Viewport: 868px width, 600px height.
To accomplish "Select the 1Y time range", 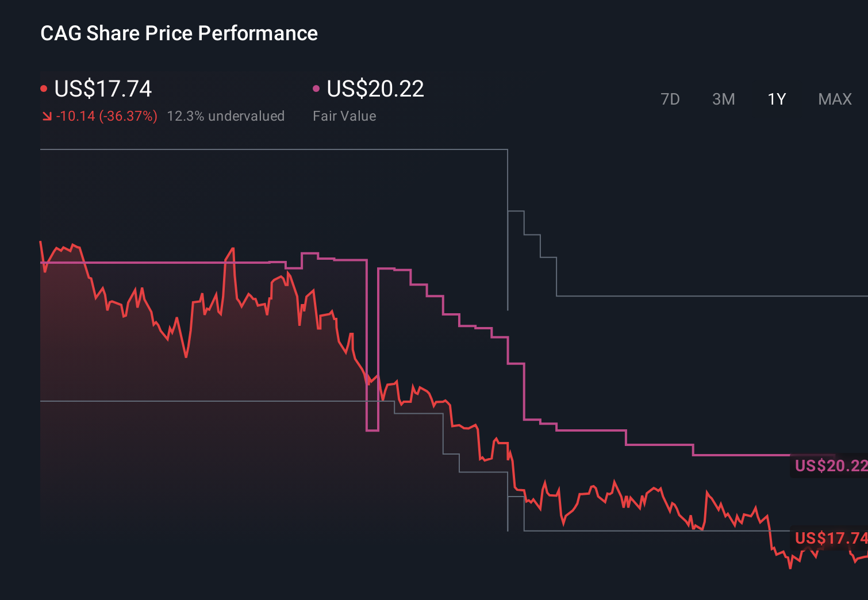I will [775, 99].
